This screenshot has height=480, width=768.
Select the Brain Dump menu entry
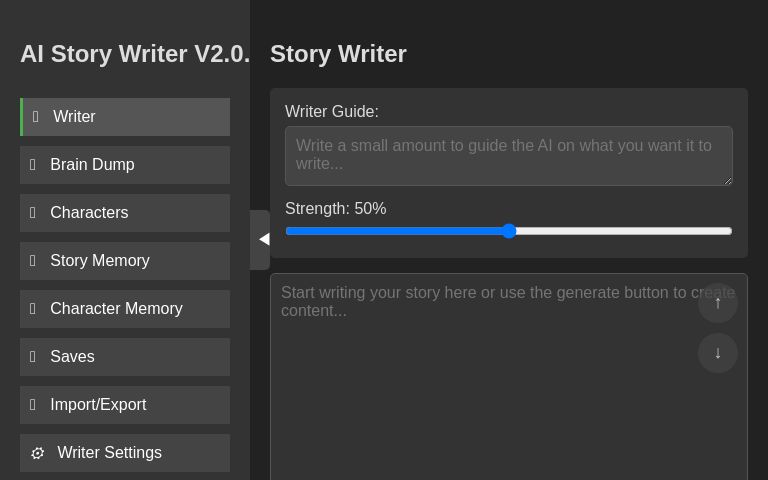pyautogui.click(x=125, y=165)
